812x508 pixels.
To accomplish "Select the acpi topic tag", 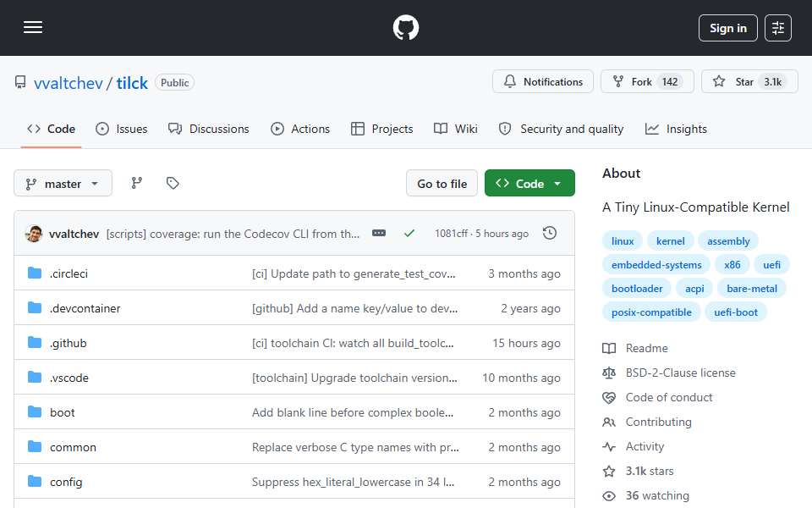I will 694,289.
